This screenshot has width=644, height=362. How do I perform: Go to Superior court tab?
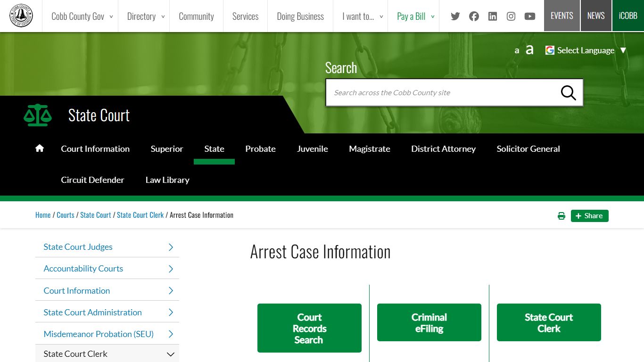pos(167,148)
